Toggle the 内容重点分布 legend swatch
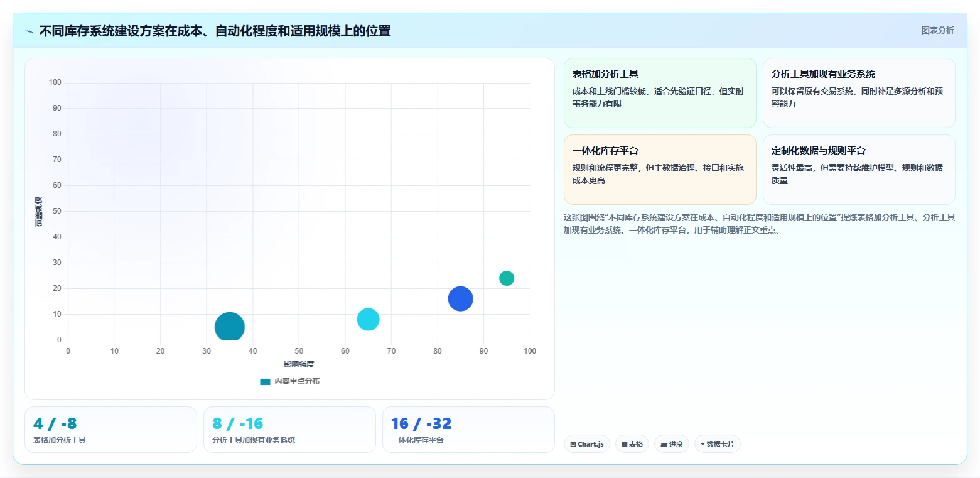Screen dimensions: 980x478 click(x=265, y=381)
